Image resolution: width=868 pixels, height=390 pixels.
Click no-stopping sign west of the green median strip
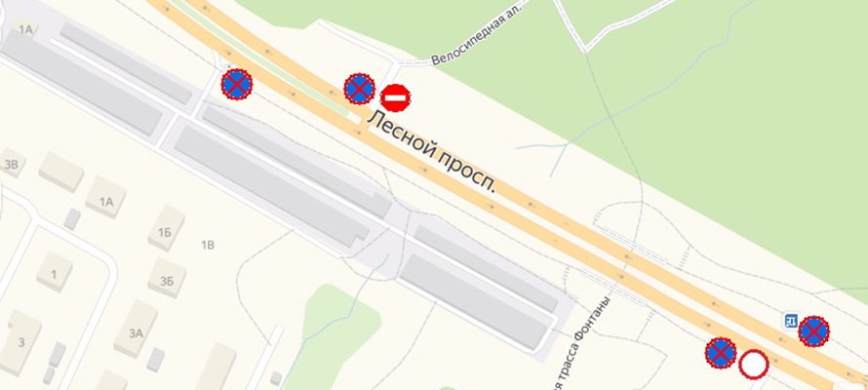pyautogui.click(x=237, y=84)
